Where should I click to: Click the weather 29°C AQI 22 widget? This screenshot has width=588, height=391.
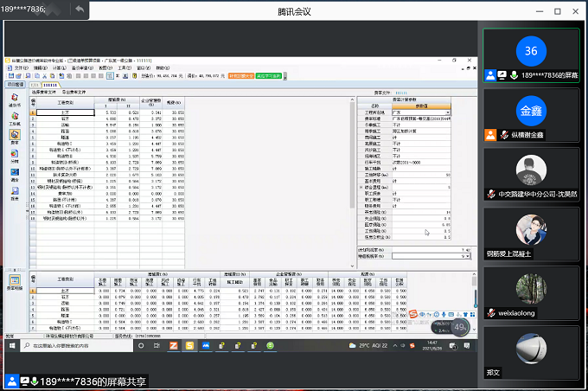click(x=368, y=346)
